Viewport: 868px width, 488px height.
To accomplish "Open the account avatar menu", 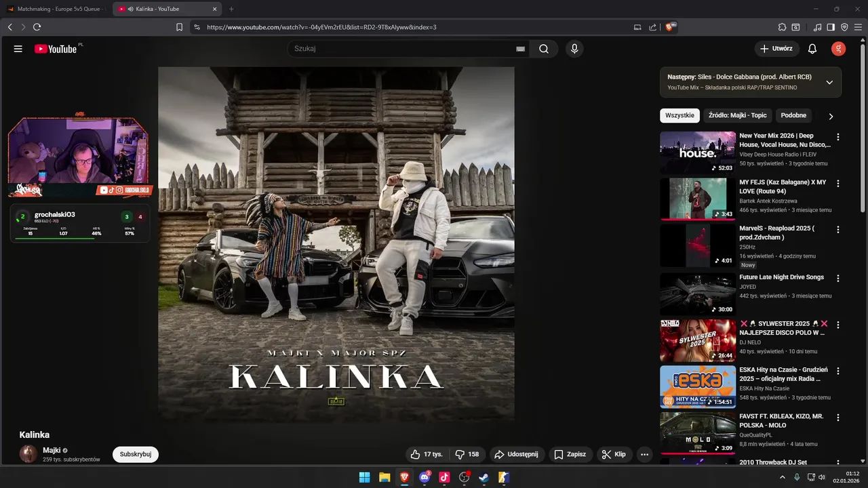I will tap(838, 49).
